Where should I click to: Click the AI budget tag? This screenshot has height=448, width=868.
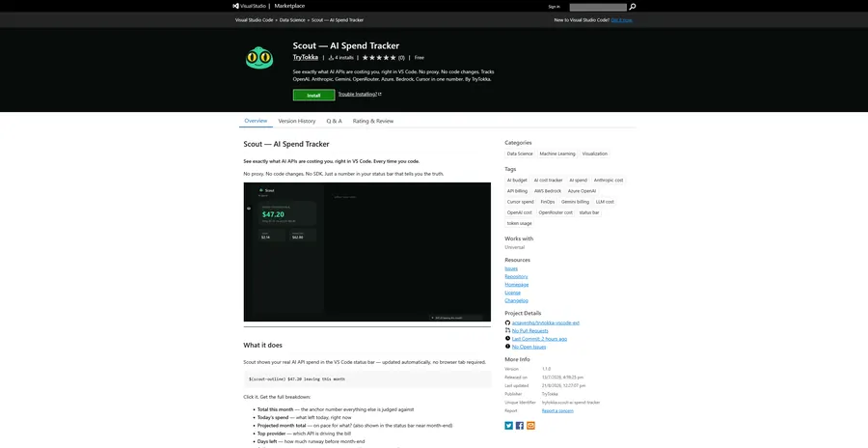(x=517, y=181)
